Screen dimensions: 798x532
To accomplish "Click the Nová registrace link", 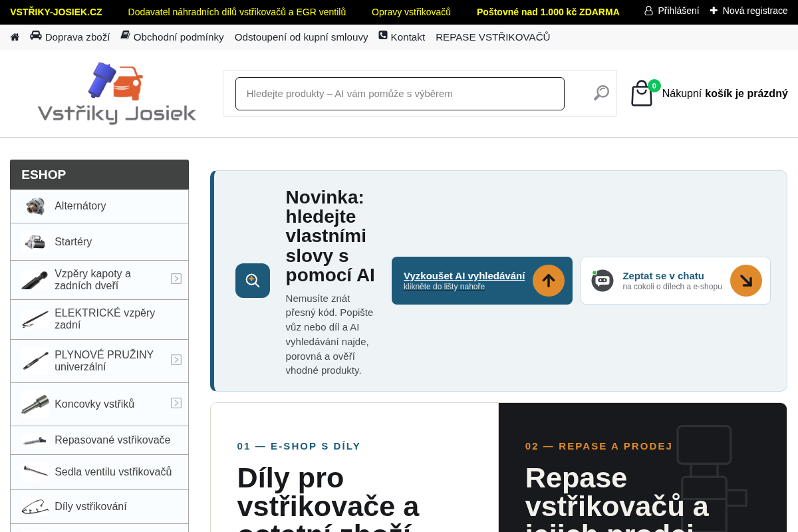I will pos(749,11).
